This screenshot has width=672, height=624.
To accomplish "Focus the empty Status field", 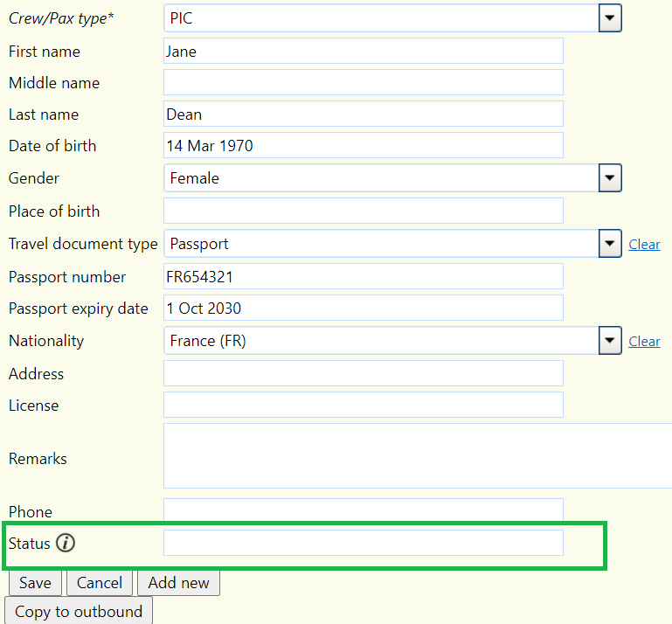I will click(364, 543).
